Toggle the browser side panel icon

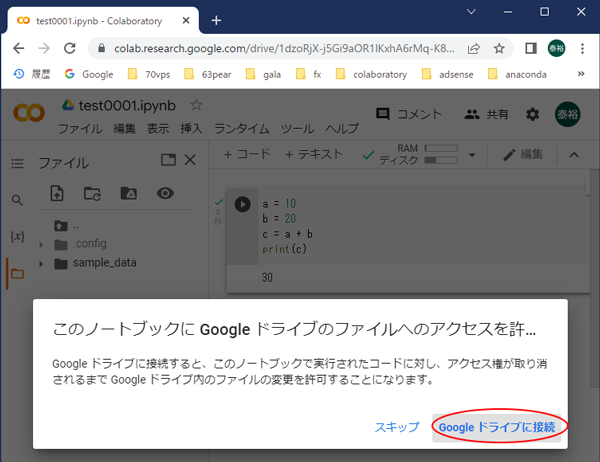[531, 49]
